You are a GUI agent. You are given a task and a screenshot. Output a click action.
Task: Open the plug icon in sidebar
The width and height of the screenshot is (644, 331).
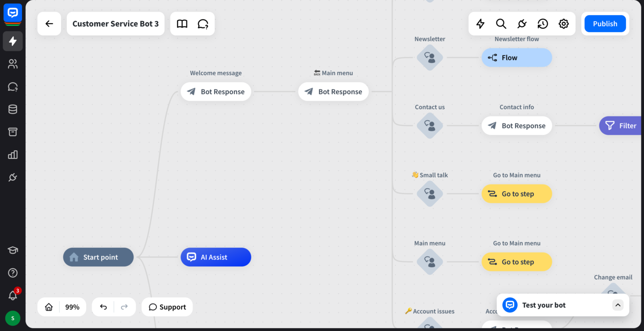coord(13,177)
